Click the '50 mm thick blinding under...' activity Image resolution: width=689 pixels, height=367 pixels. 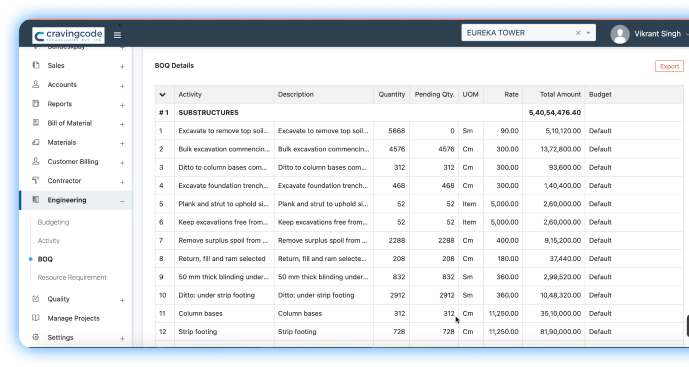pyautogui.click(x=224, y=277)
